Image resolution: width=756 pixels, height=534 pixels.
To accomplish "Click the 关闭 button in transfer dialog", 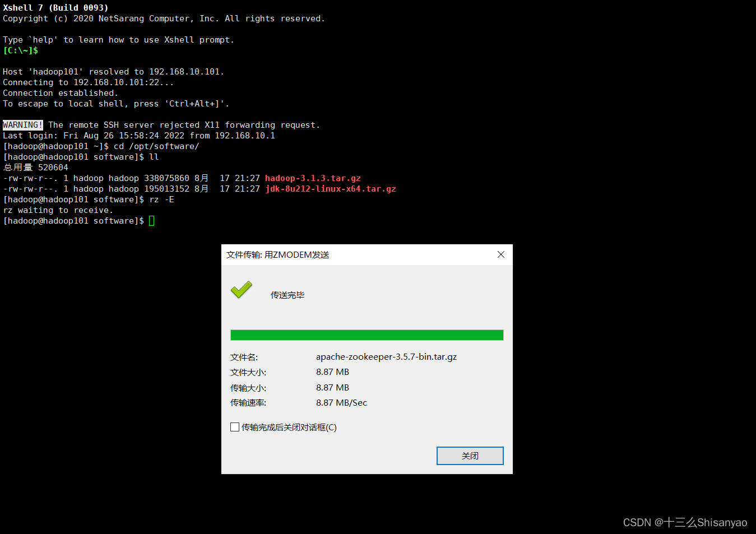I will click(470, 456).
